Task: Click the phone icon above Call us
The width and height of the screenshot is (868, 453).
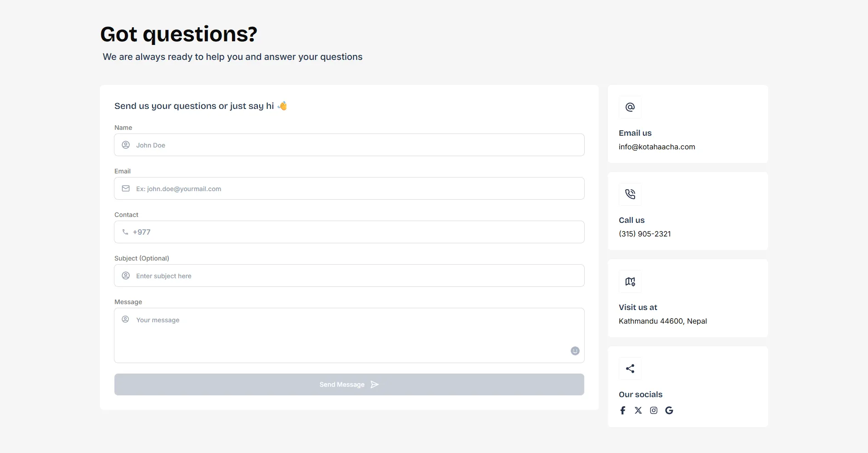Action: 630,194
